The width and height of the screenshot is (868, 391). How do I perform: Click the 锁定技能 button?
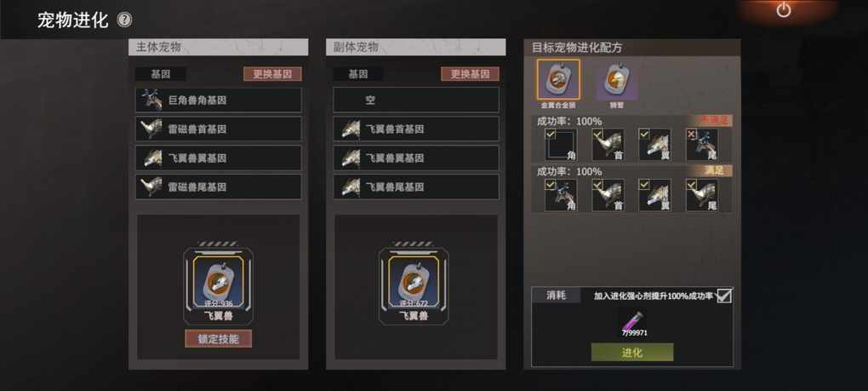pyautogui.click(x=218, y=338)
